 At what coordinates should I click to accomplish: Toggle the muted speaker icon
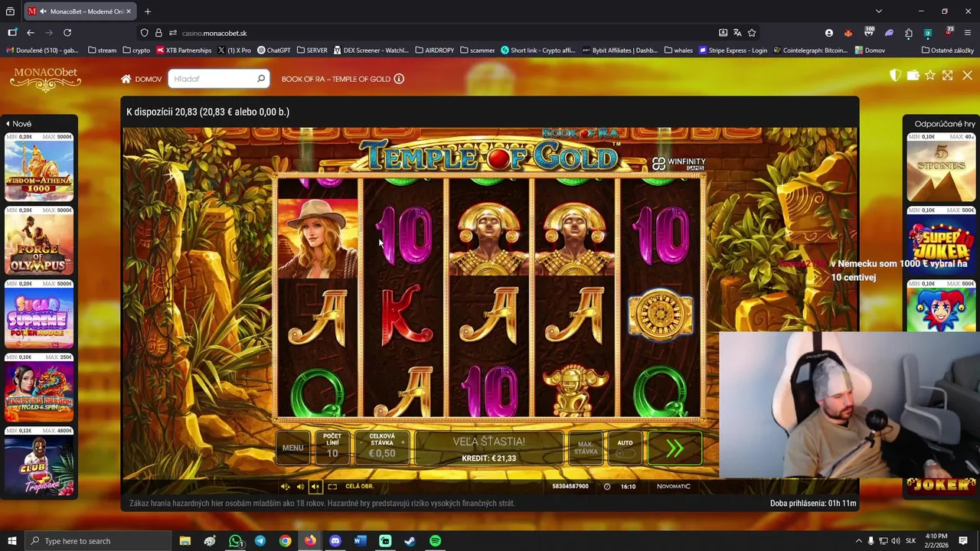coord(315,487)
